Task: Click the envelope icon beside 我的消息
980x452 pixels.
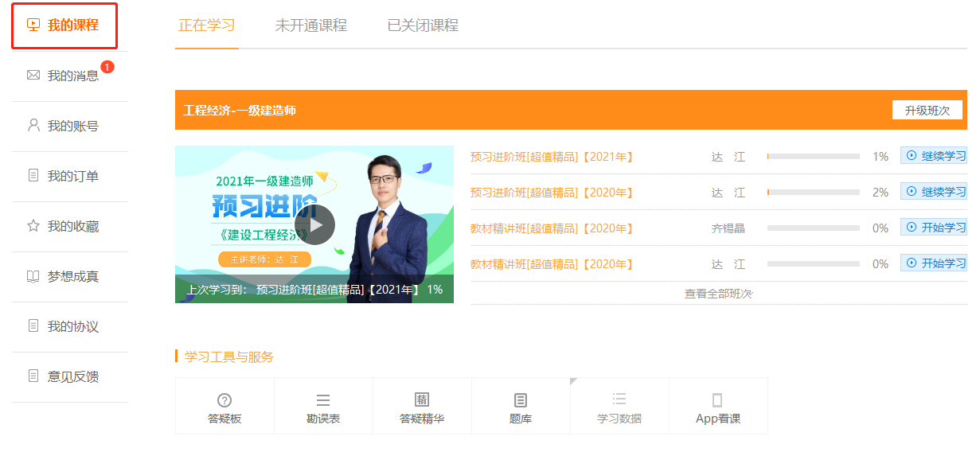Action: click(33, 76)
